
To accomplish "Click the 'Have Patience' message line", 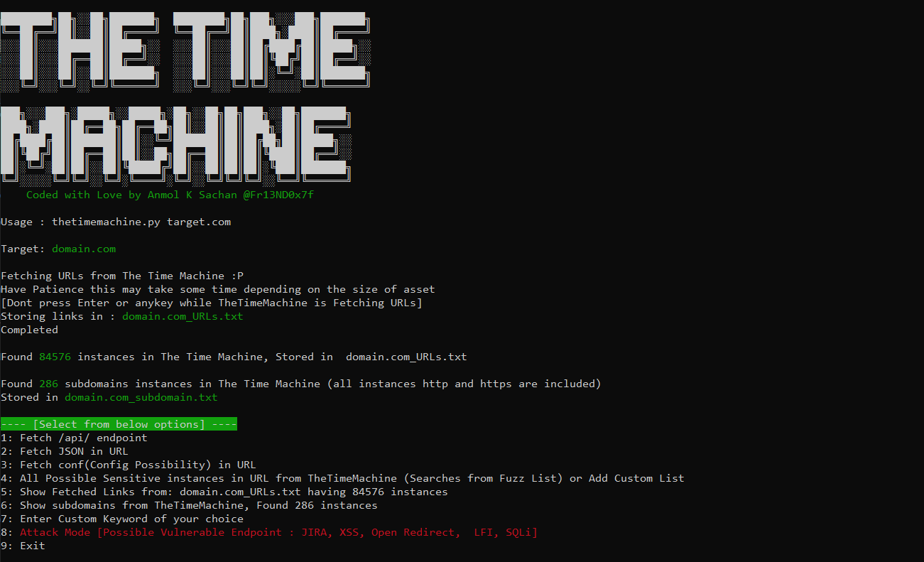I will 218,289.
